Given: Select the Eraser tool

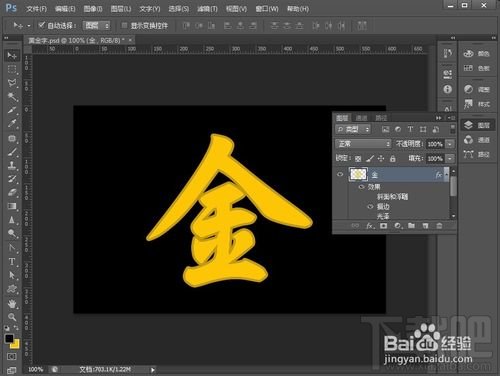Looking at the screenshot, I should click(12, 193).
